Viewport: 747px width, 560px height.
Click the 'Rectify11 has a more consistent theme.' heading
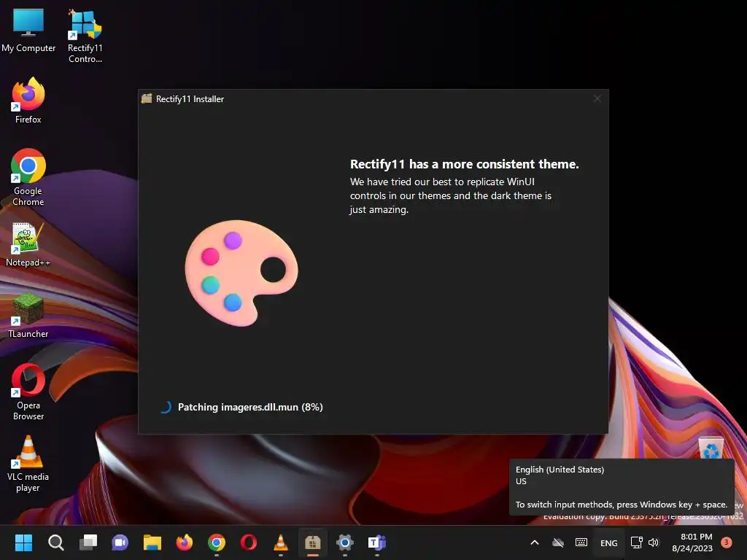click(x=465, y=164)
